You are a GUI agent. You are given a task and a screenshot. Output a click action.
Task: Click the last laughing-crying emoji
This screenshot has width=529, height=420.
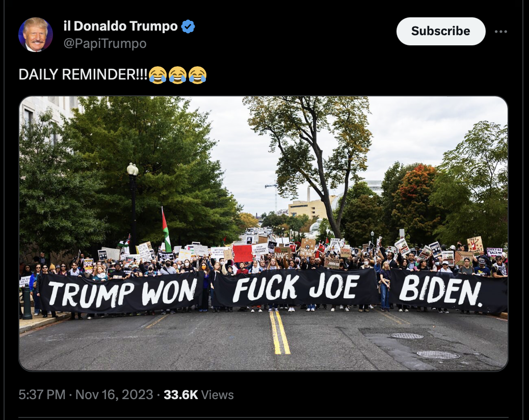(197, 75)
